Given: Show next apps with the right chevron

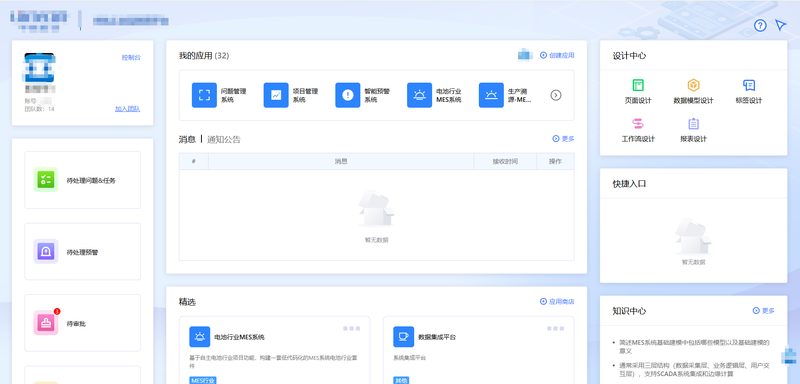Looking at the screenshot, I should (x=556, y=95).
